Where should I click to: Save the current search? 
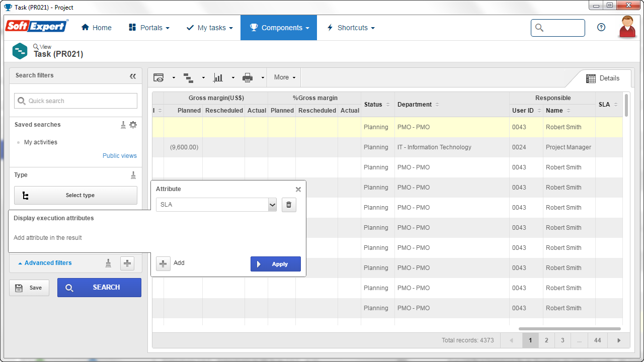(29, 288)
